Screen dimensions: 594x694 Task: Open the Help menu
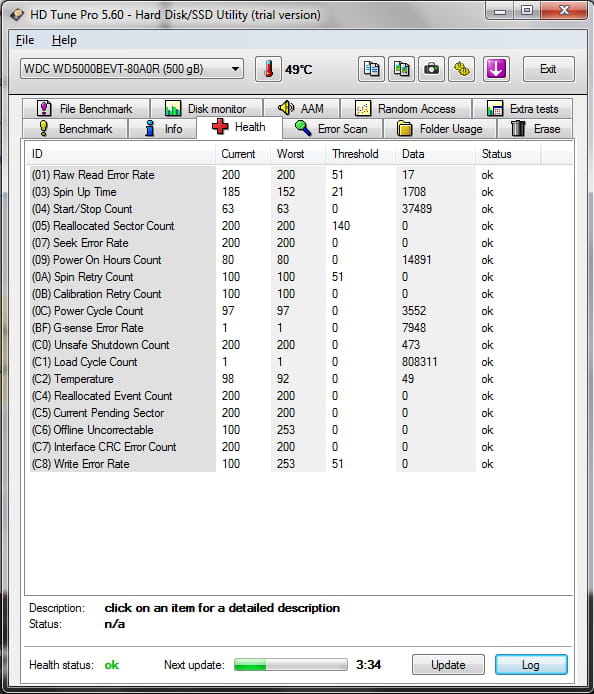(64, 40)
